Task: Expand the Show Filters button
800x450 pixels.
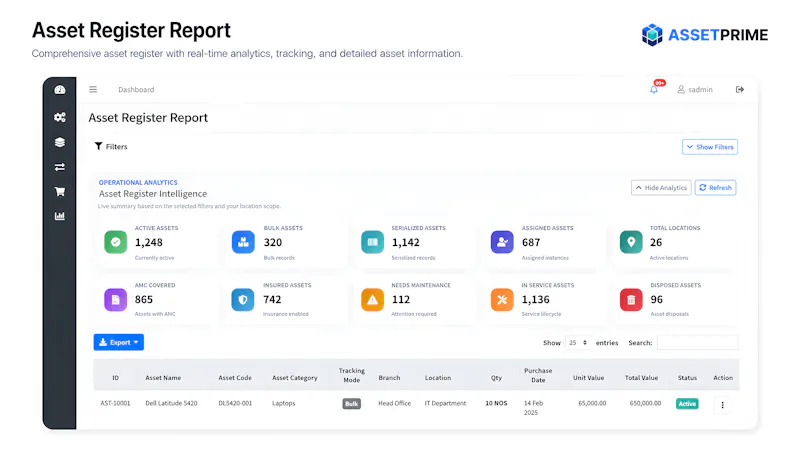Action: (x=710, y=147)
